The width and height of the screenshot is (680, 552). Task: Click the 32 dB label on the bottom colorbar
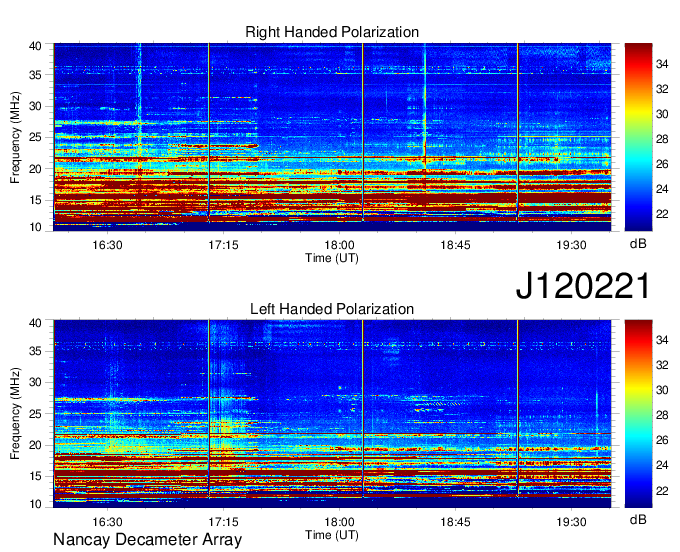pyautogui.click(x=662, y=366)
